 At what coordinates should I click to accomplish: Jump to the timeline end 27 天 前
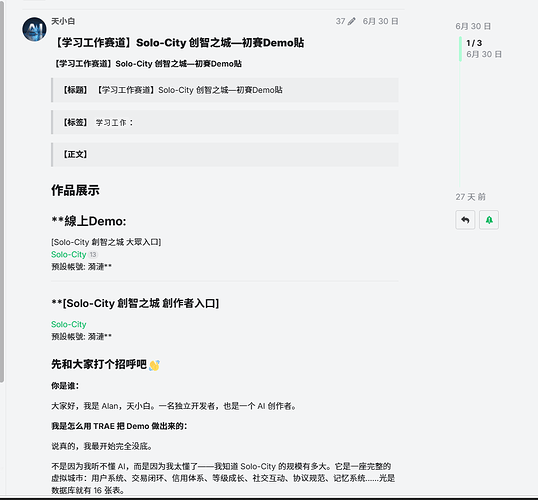click(470, 197)
